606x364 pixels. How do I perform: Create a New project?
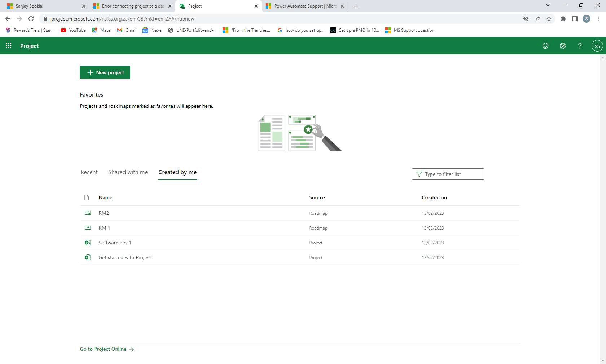105,72
